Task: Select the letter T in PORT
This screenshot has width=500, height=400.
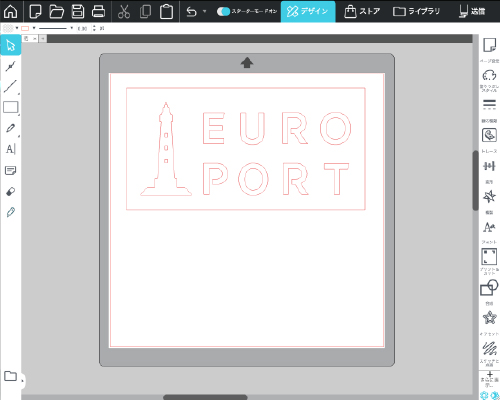Action: pos(337,179)
